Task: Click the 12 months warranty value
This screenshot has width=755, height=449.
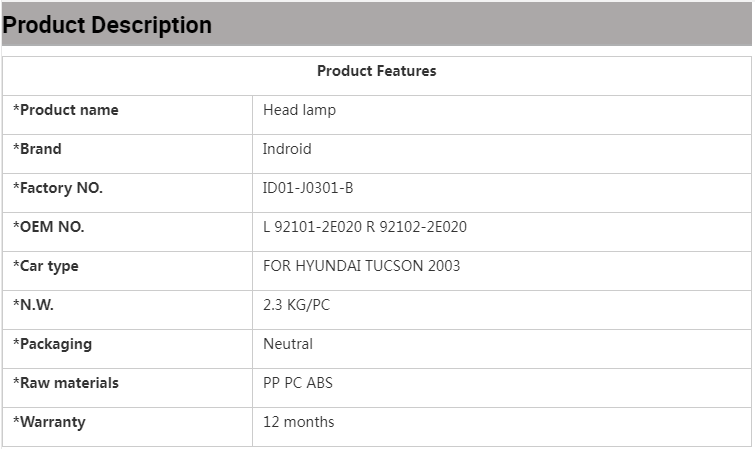Action: click(298, 422)
